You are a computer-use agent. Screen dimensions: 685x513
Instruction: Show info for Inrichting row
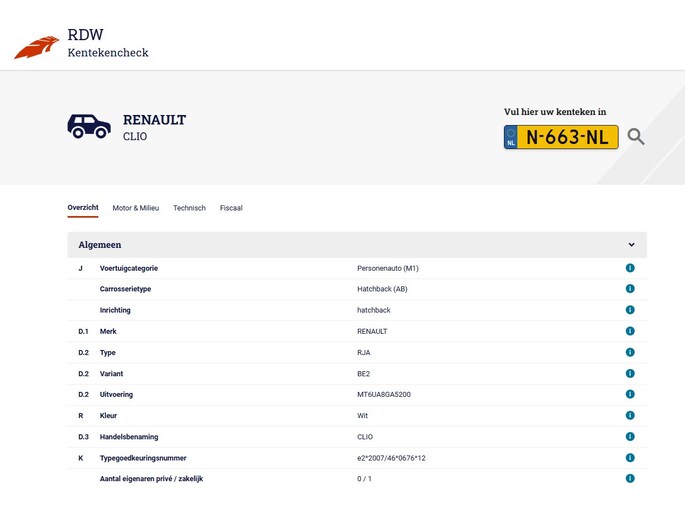point(630,310)
